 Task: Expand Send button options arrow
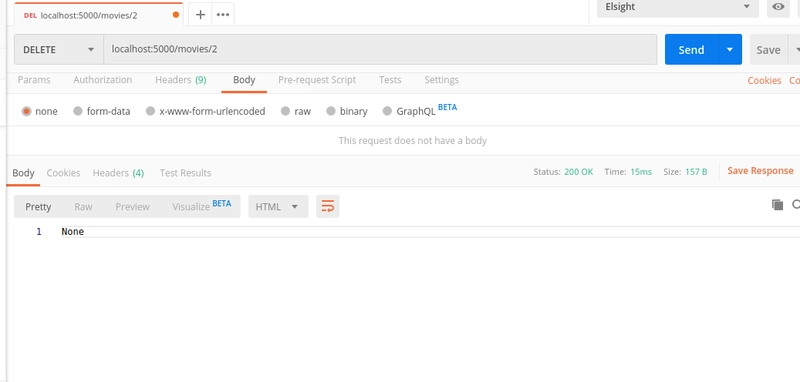(x=730, y=49)
